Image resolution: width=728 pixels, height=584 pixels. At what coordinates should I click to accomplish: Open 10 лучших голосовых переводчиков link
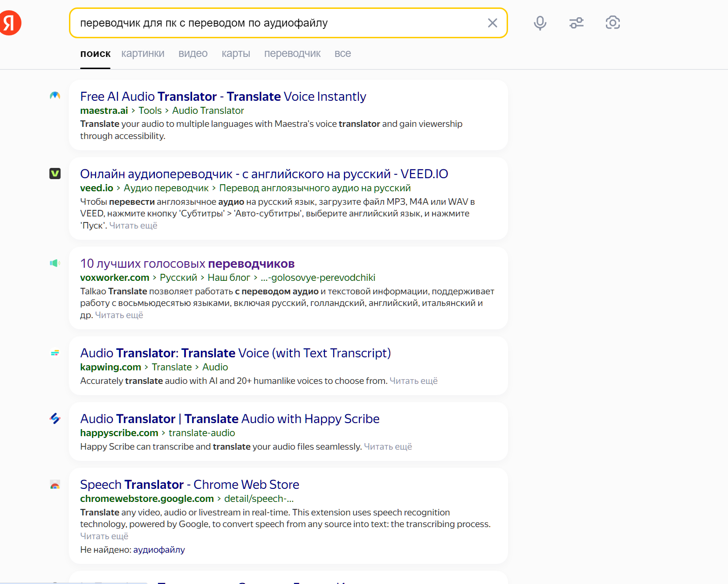tap(187, 264)
